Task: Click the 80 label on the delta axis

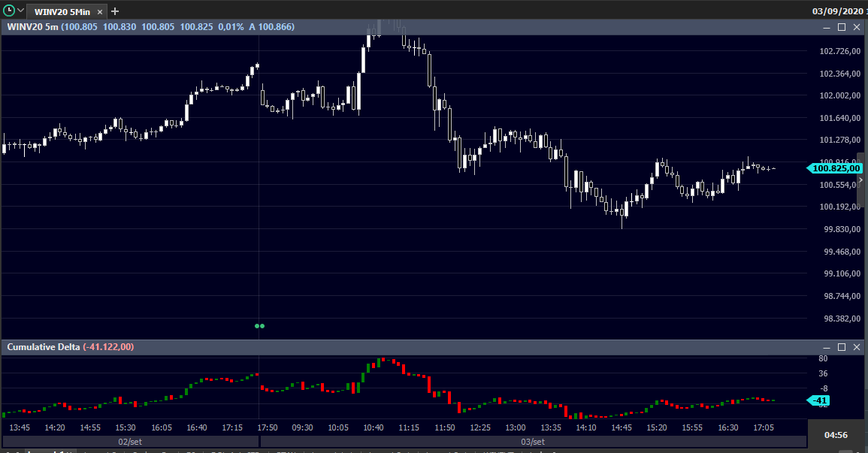Action: tap(823, 359)
